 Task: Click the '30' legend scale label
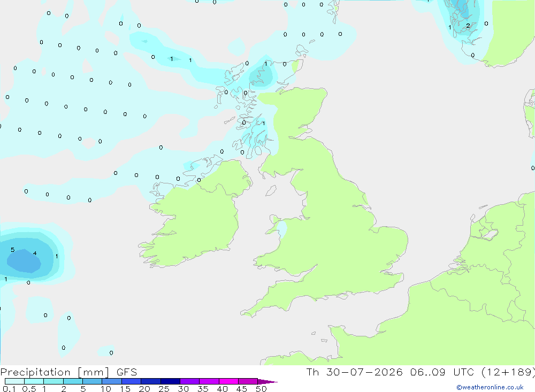(x=184, y=389)
